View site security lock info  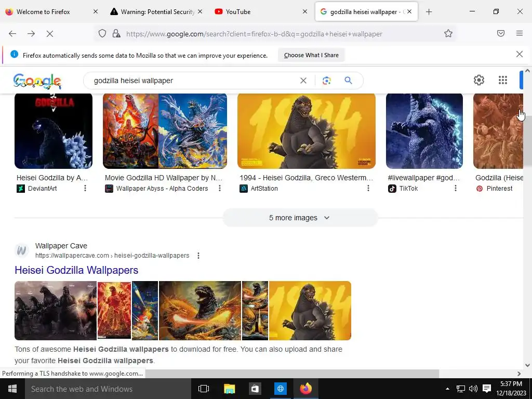pos(116,34)
